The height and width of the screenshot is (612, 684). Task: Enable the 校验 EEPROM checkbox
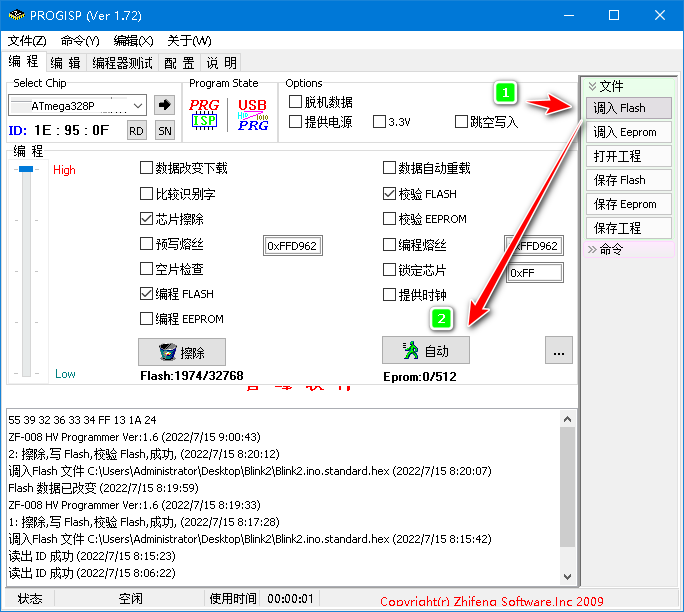(389, 219)
